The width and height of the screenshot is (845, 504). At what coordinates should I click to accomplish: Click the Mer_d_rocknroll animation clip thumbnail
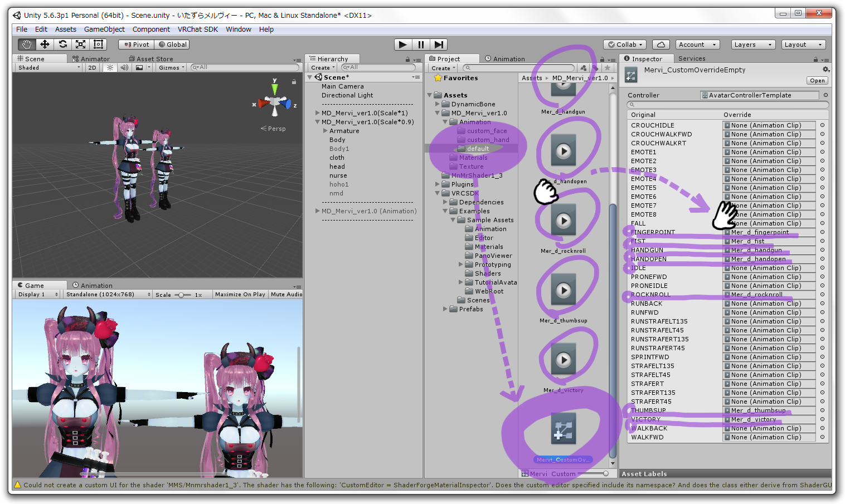pyautogui.click(x=564, y=221)
